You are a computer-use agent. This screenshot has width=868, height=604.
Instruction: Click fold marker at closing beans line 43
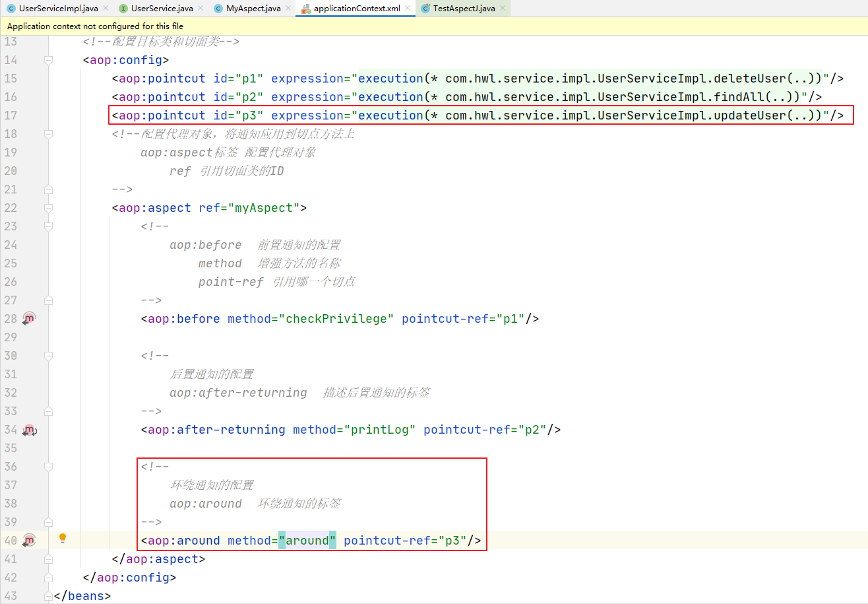click(x=48, y=596)
